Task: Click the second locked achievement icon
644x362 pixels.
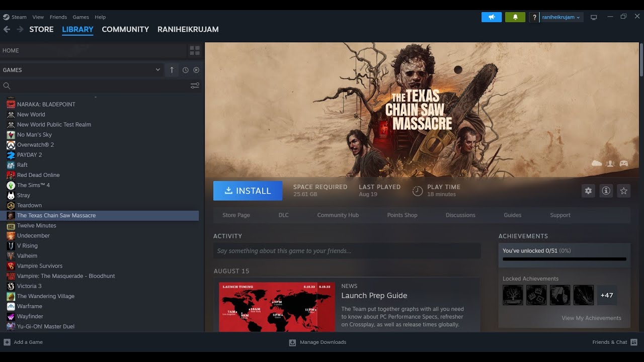Action: click(536, 295)
